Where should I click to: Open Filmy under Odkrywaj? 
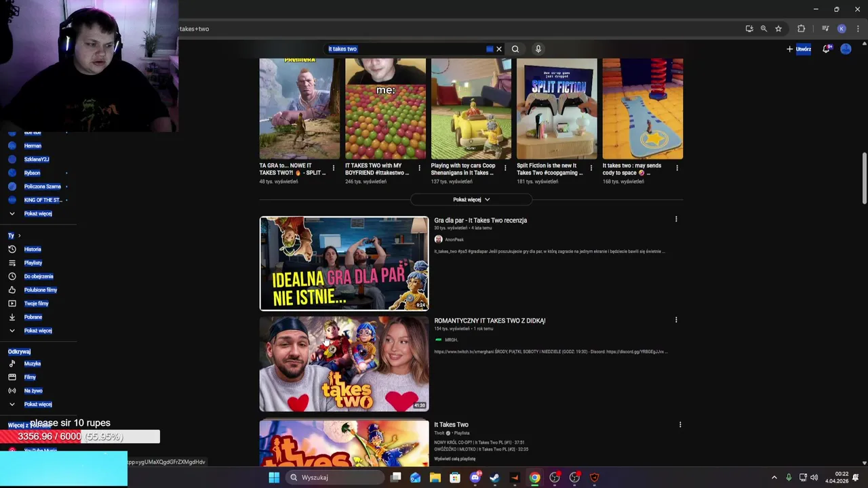click(x=30, y=378)
